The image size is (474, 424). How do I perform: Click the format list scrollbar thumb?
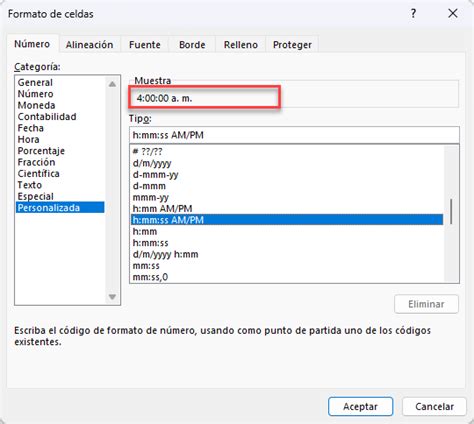(x=451, y=212)
